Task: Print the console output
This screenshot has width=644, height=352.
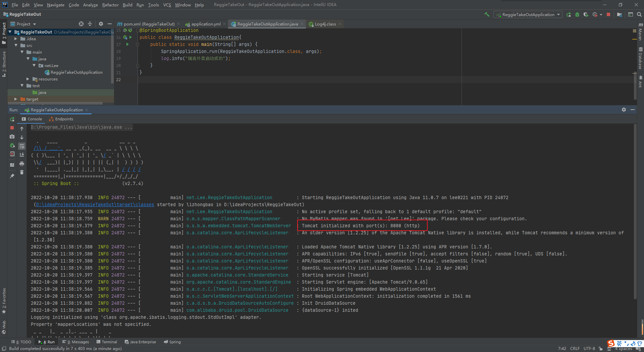Action: pos(22,164)
